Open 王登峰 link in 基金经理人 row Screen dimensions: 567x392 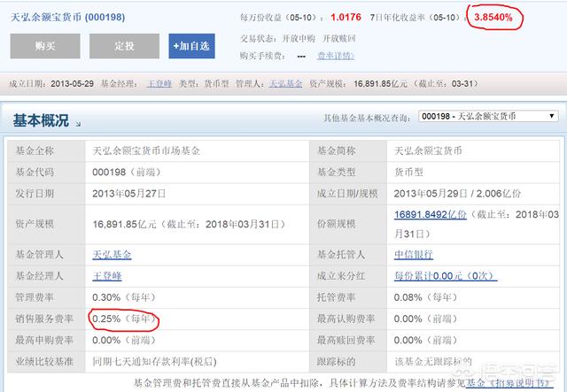click(x=107, y=276)
